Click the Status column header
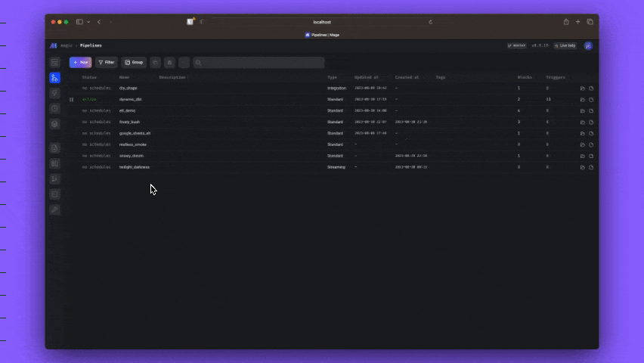 89,77
